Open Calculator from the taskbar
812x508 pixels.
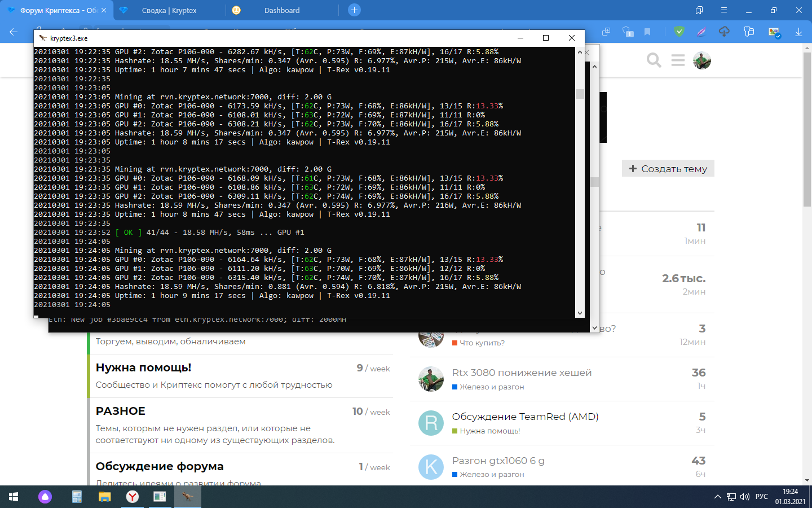tap(77, 497)
